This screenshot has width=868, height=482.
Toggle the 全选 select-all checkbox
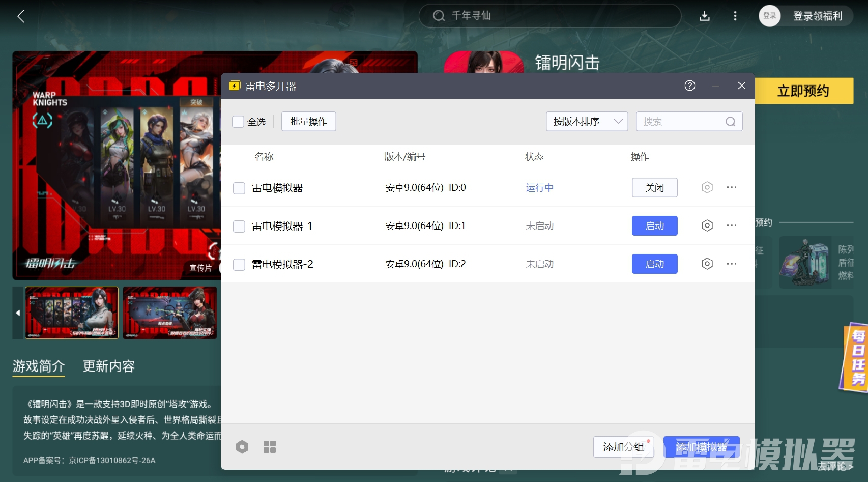pyautogui.click(x=238, y=122)
